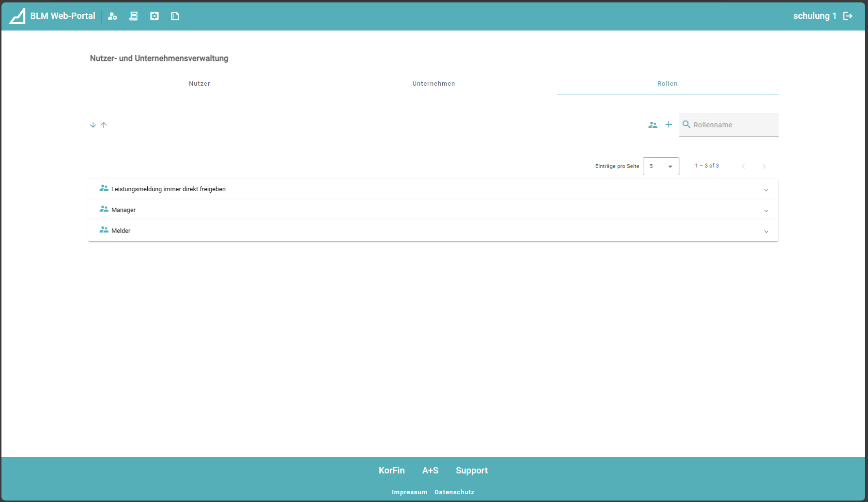
Task: Expand the Manager role row
Action: pyautogui.click(x=766, y=211)
